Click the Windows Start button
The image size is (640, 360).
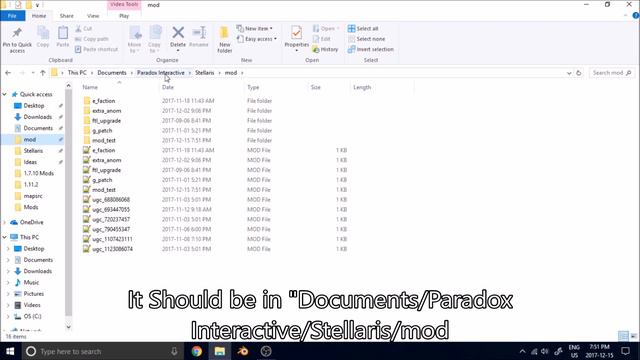click(10, 351)
